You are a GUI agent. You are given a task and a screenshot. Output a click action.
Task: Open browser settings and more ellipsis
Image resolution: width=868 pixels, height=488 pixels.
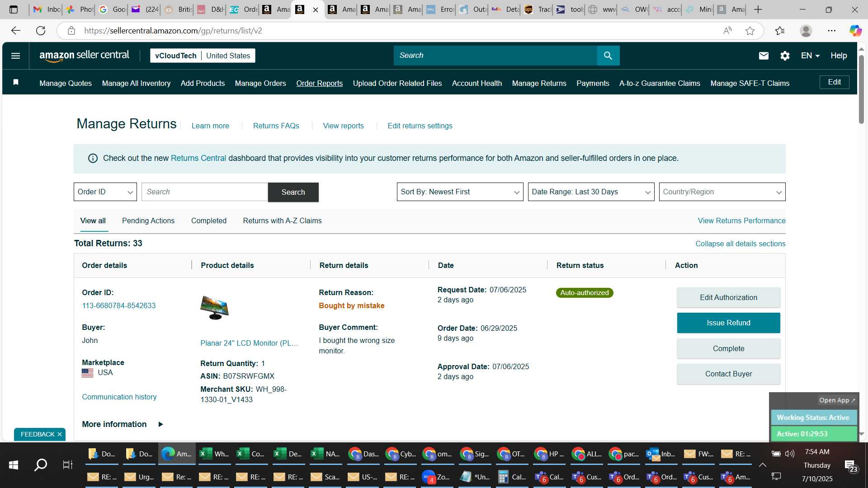click(832, 31)
